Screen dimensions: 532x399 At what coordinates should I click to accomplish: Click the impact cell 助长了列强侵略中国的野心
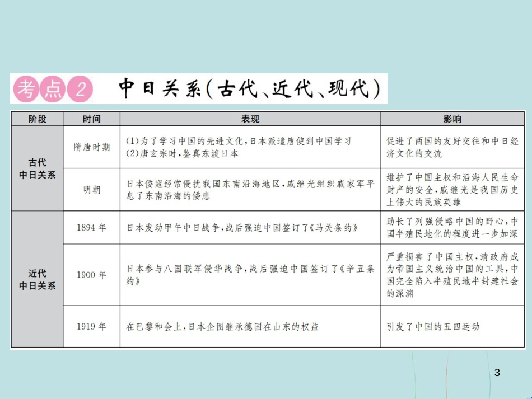[x=452, y=227]
